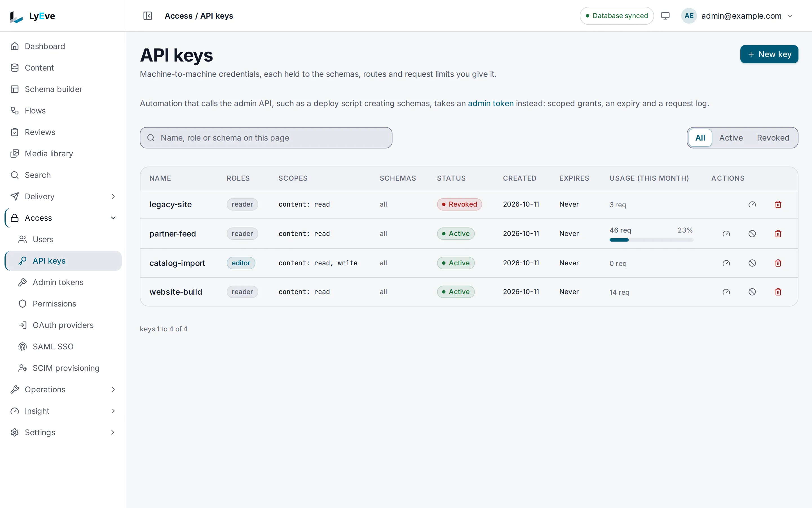The width and height of the screenshot is (812, 508).
Task: Delete the legacy-site key
Action: pos(778,204)
